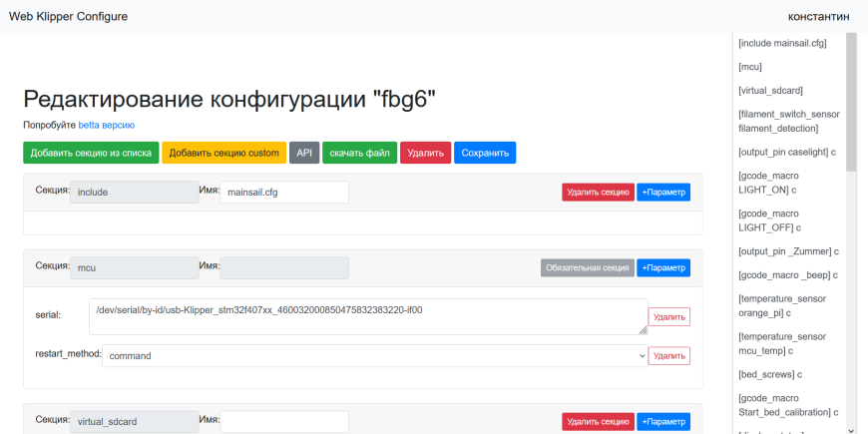Screen dimensions: 868x434
Task: Click red Удалить configuration button
Action: click(x=426, y=153)
